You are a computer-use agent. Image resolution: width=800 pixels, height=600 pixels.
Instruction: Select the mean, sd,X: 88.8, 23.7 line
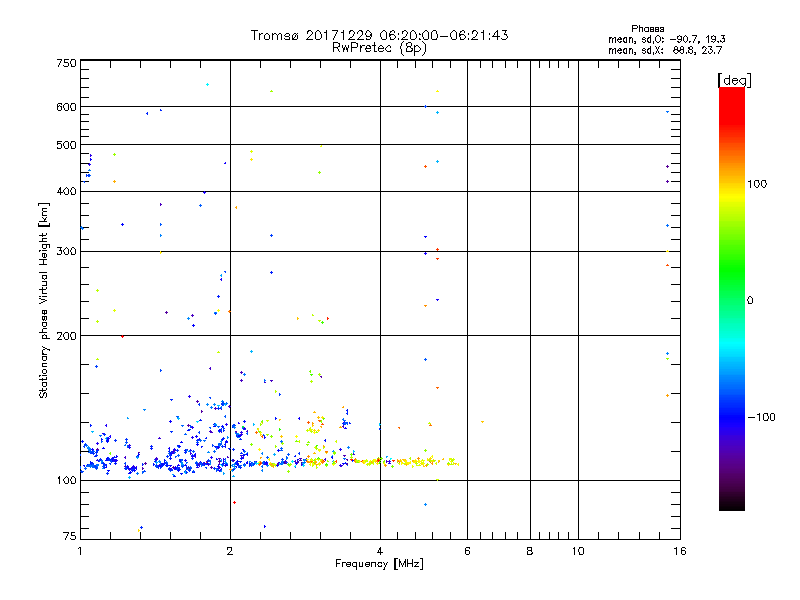coord(665,51)
